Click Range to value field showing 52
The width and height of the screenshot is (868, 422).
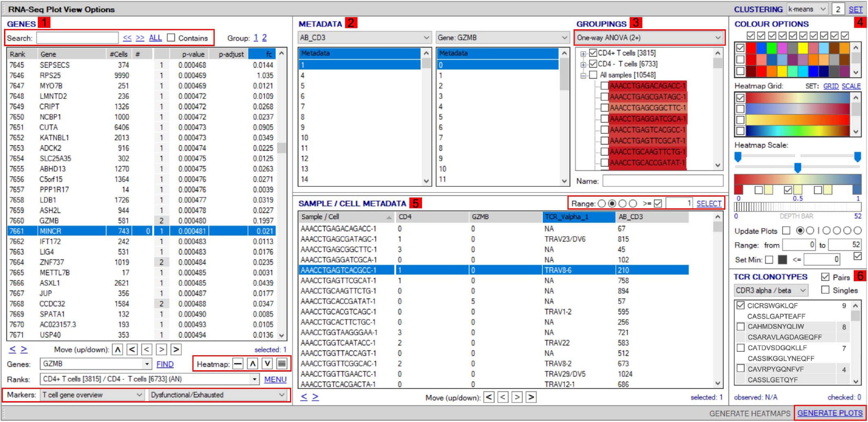click(x=845, y=245)
